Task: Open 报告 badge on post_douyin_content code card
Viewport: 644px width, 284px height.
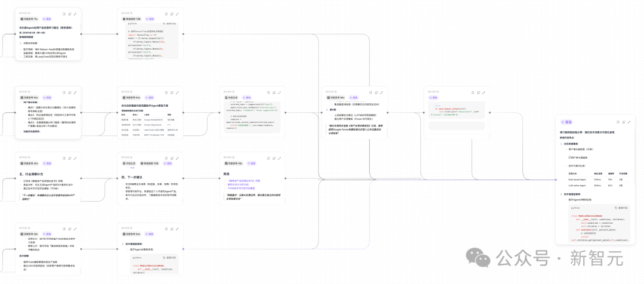Action: tap(434, 97)
